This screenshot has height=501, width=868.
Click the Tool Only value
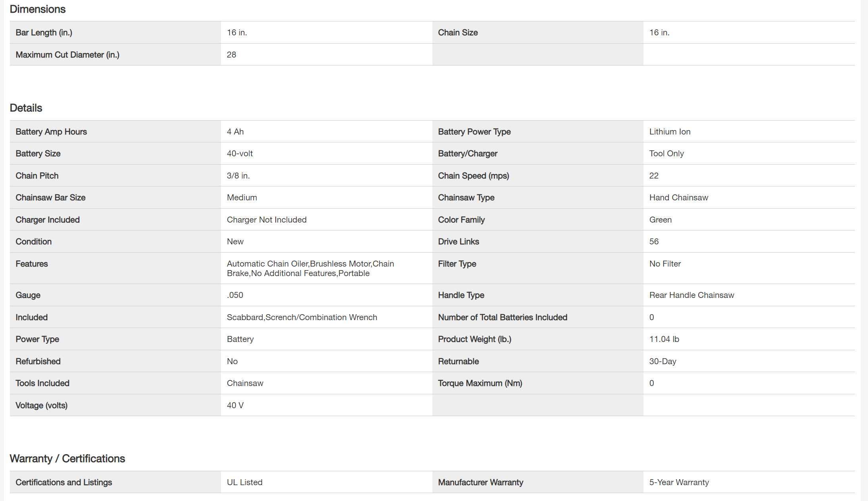pyautogui.click(x=666, y=154)
